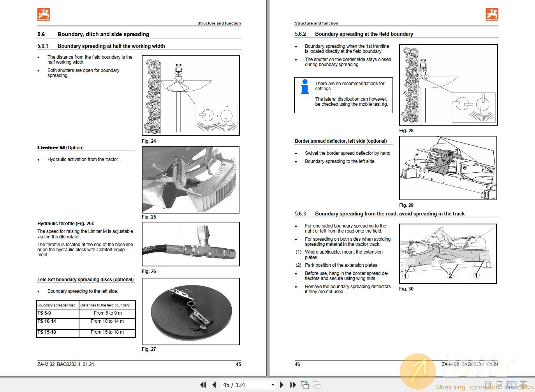This screenshot has width=535, height=392.
Task: Click the 'Fig. 24' caption
Action: click(149, 141)
